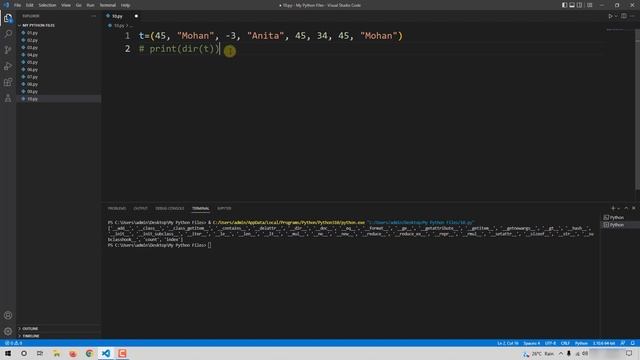
Task: Click the CRLF end-of-line status
Action: click(x=565, y=343)
